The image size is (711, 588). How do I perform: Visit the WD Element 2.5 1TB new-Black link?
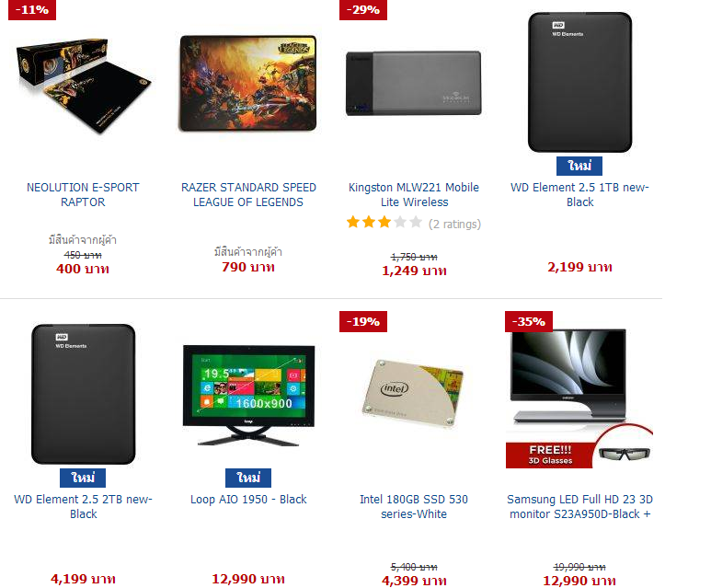[x=579, y=195]
